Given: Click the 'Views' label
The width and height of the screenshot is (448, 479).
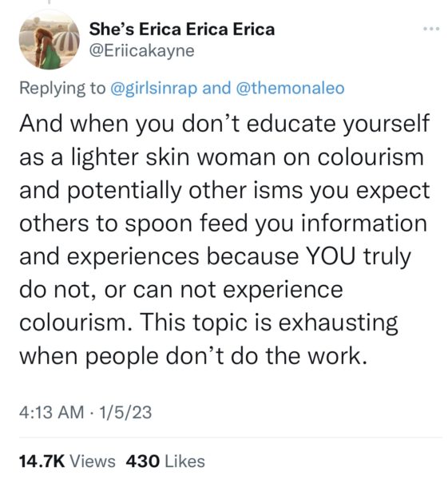Looking at the screenshot, I should (93, 461).
